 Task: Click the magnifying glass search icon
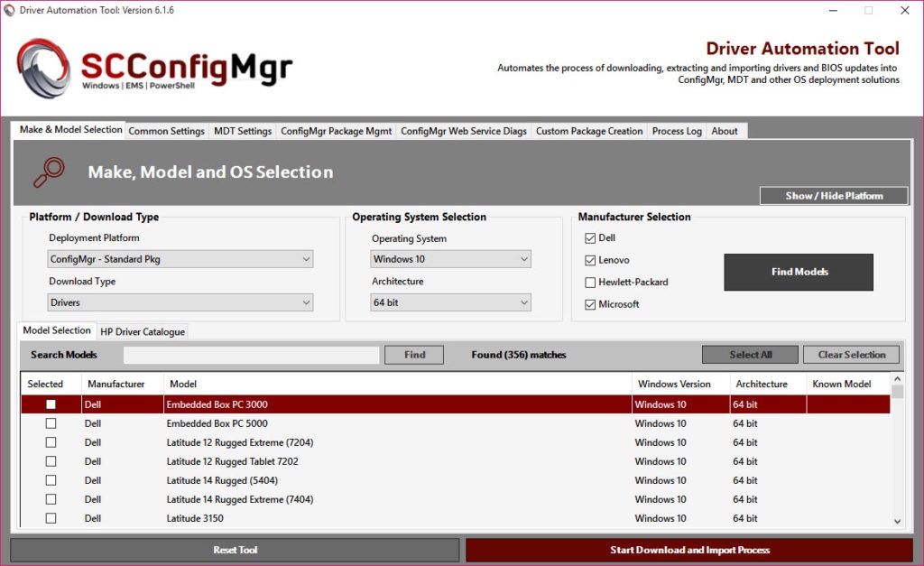(x=49, y=172)
